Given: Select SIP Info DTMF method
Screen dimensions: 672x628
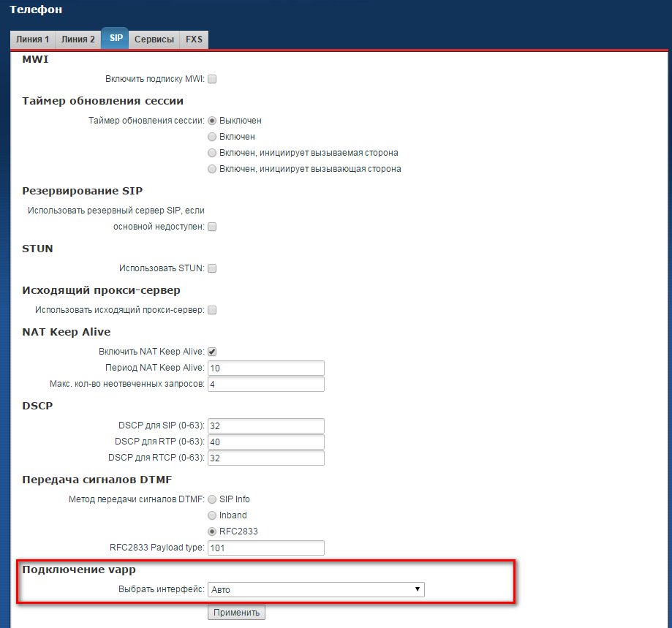Looking at the screenshot, I should pyautogui.click(x=213, y=499).
